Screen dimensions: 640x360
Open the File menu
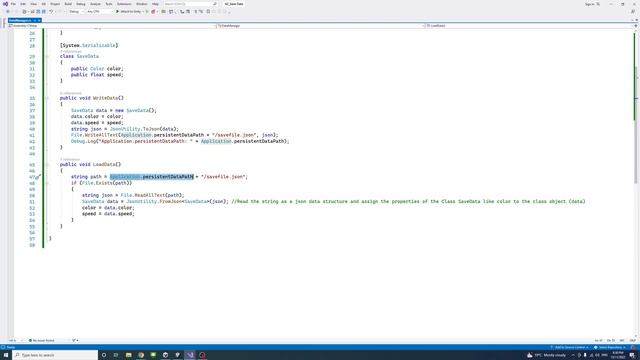(x=13, y=4)
